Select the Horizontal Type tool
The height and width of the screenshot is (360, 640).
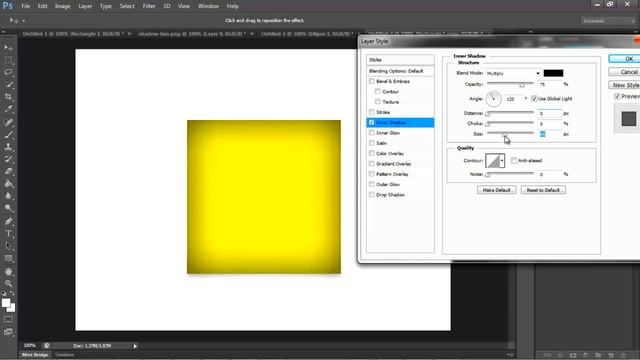[8, 233]
